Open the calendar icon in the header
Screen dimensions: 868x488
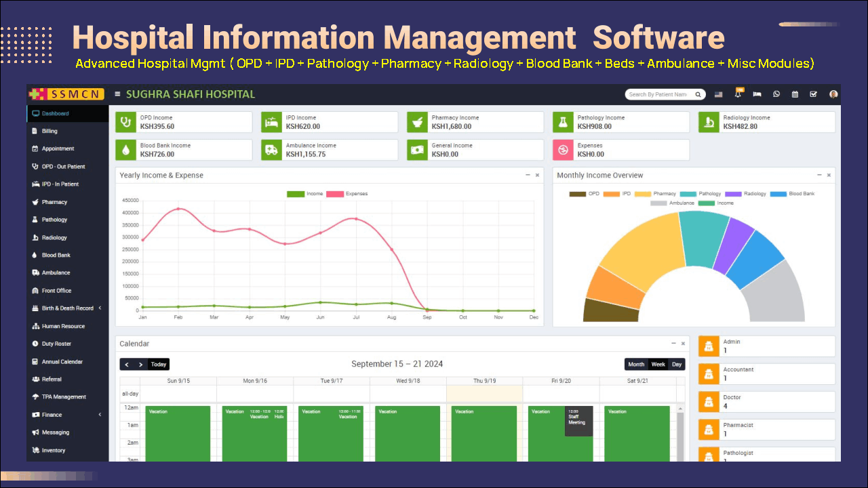pyautogui.click(x=795, y=94)
